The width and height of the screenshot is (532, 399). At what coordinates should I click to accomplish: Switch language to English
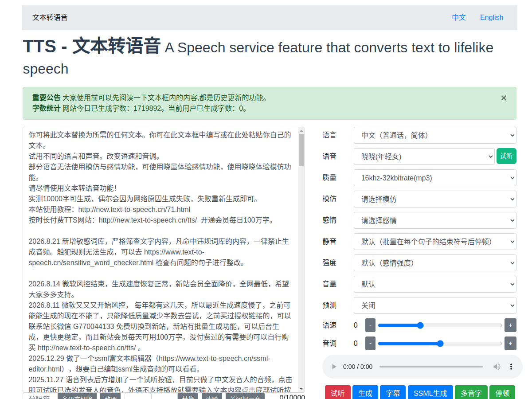pyautogui.click(x=492, y=17)
